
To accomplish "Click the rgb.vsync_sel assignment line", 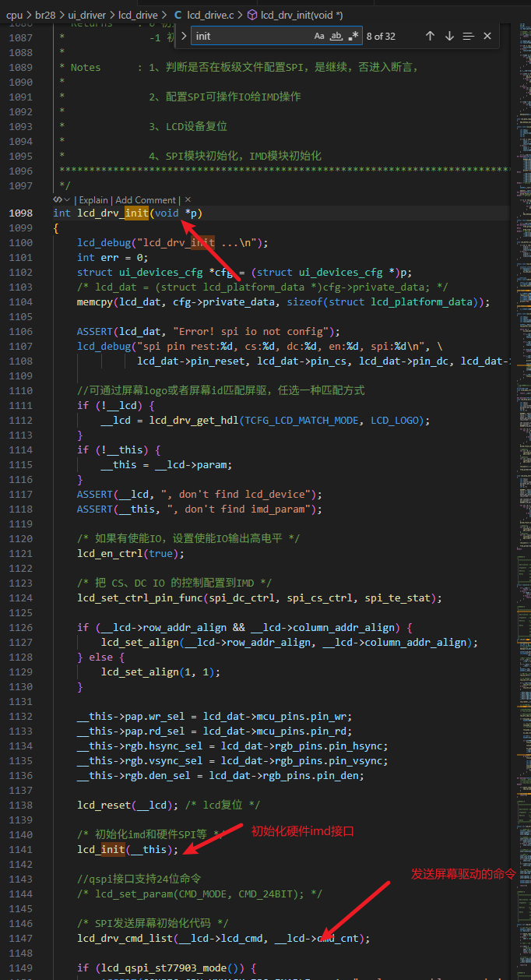I will (x=232, y=760).
